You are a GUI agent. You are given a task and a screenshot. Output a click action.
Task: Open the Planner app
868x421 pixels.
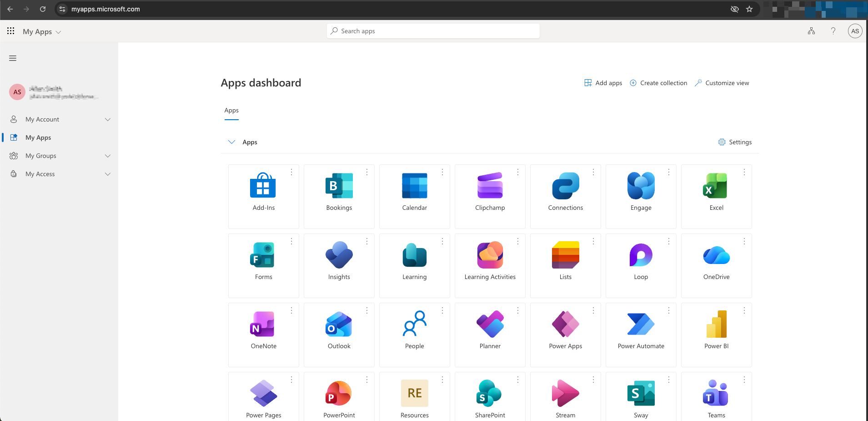[x=490, y=335]
